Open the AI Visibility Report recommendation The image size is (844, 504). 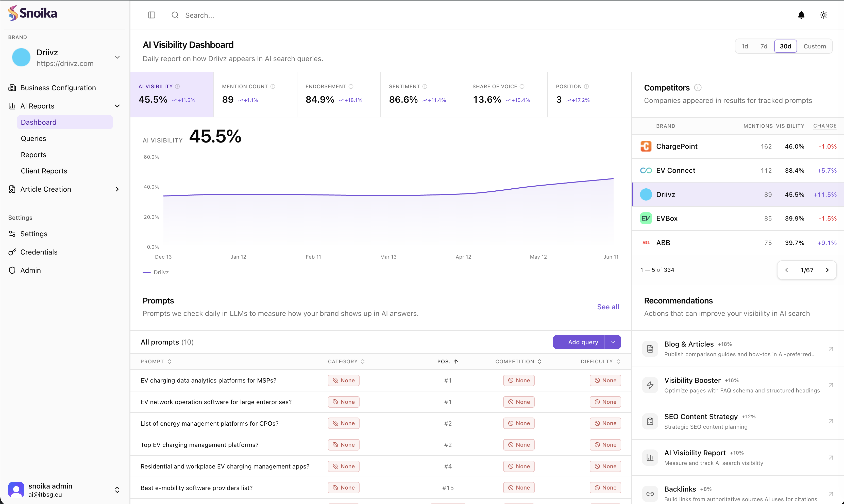click(x=738, y=457)
